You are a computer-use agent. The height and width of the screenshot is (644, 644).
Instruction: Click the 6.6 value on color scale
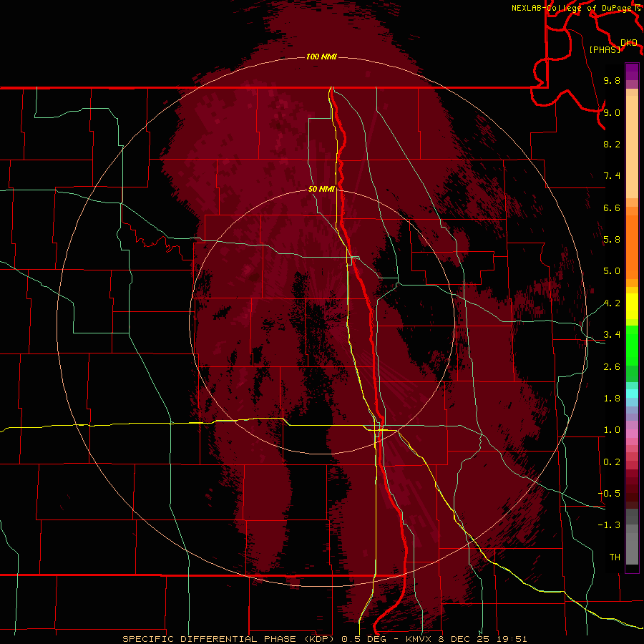612,208
